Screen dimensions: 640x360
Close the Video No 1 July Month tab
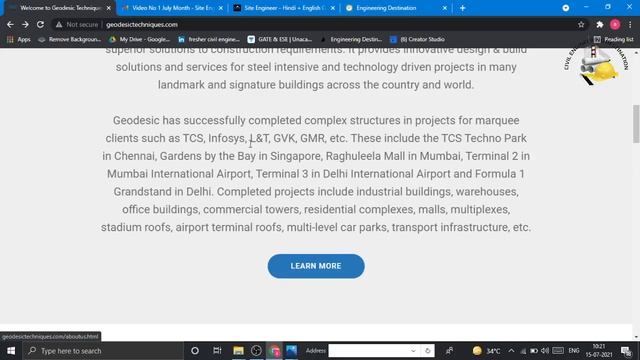pos(221,8)
